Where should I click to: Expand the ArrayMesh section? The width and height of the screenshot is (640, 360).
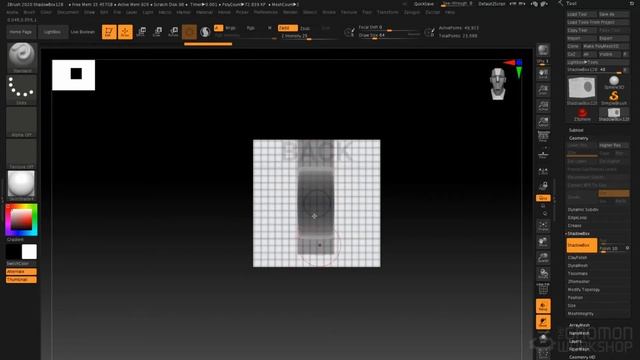(579, 325)
